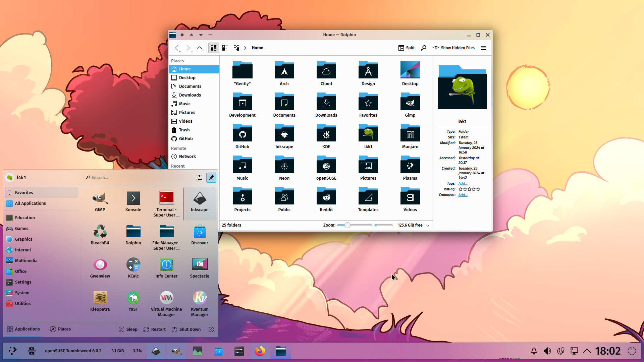Click Add tags link in the info panel
Screen dimensions: 644x362
tap(463, 183)
